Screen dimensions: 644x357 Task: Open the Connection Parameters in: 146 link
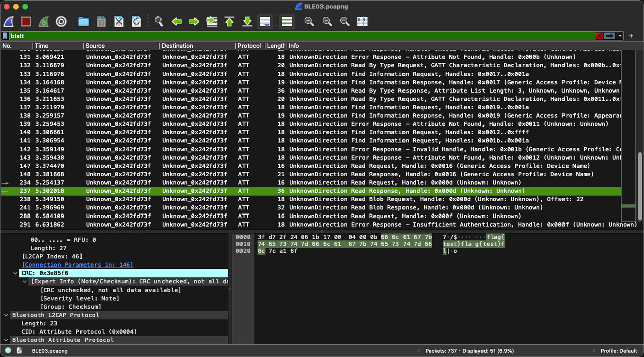[77, 264]
